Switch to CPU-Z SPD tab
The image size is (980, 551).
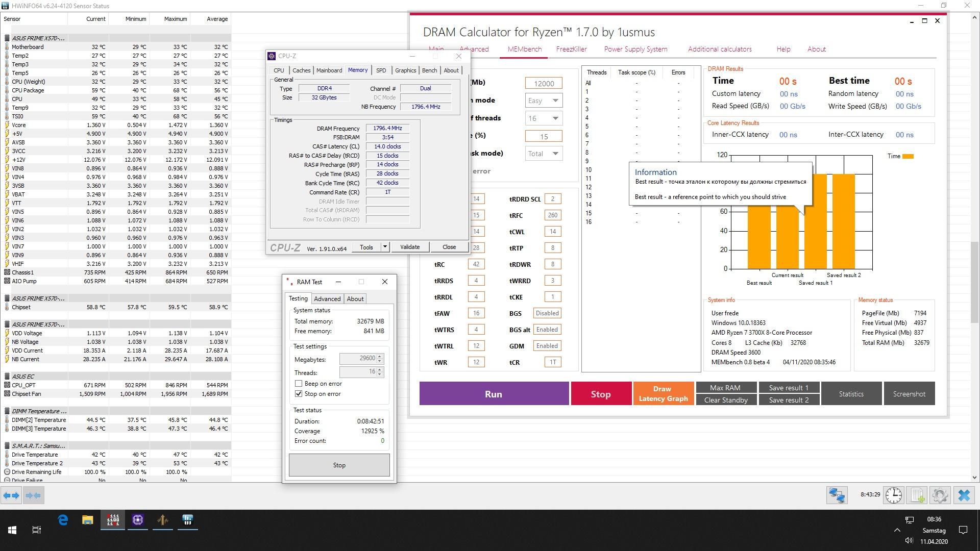click(381, 70)
